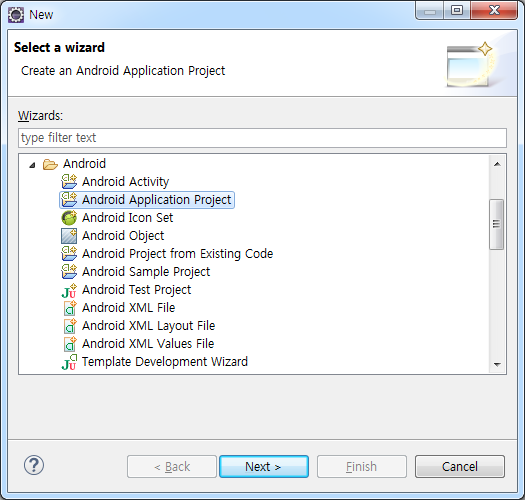Viewport: 525px width, 500px height.
Task: Choose Android XML Layout File
Action: [x=148, y=326]
